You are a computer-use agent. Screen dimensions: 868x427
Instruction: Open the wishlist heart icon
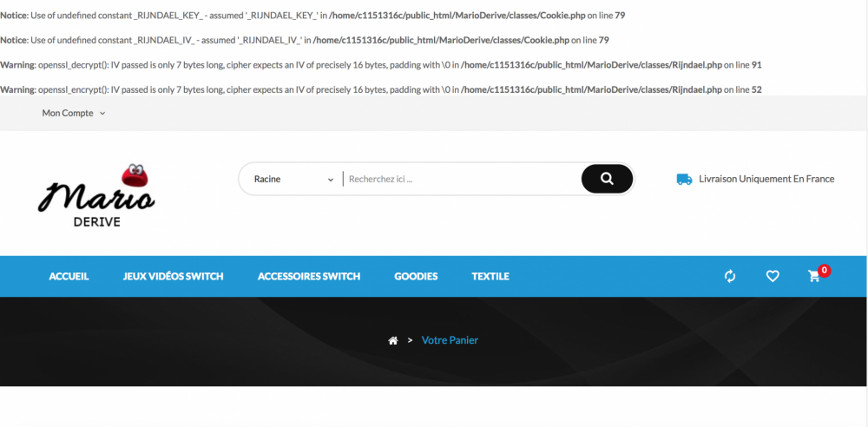(773, 276)
